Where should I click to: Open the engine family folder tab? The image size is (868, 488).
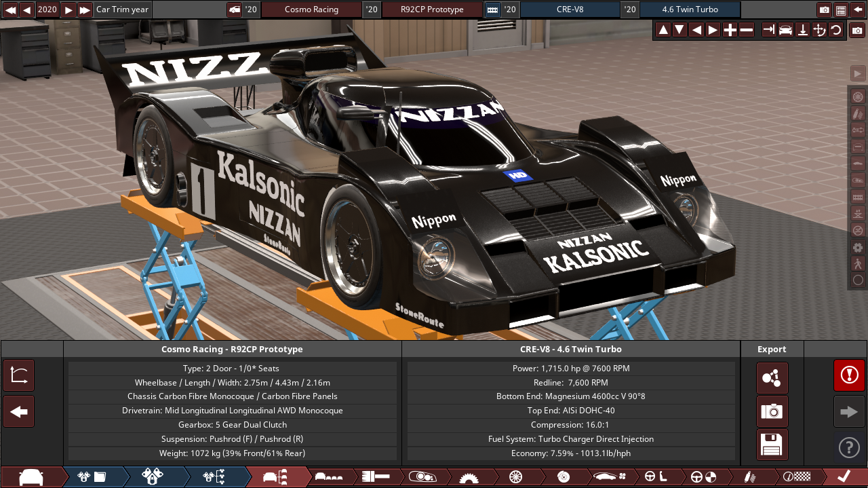[x=92, y=476]
